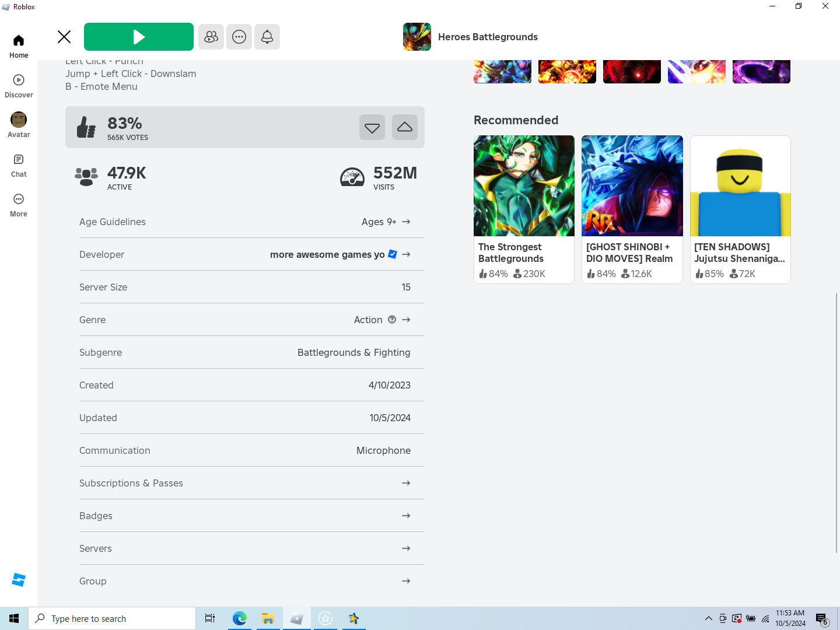The width and height of the screenshot is (840, 630).
Task: Click the Windows Start button
Action: [x=14, y=618]
